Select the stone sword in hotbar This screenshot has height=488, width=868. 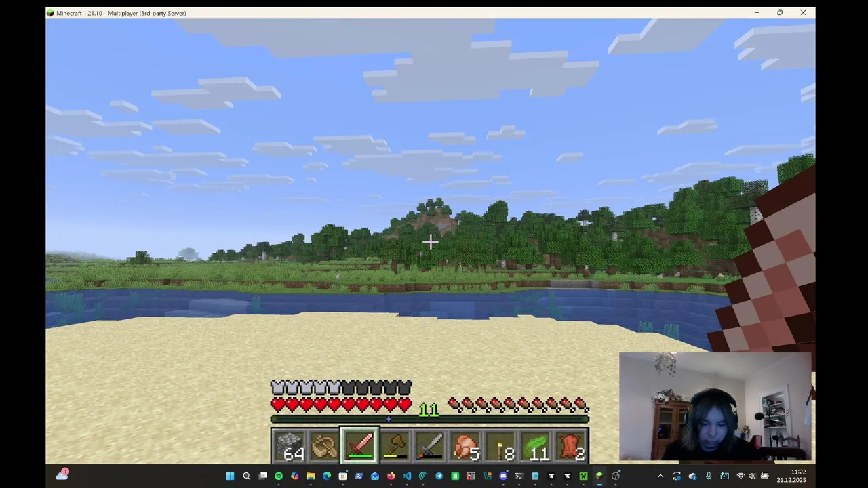pyautogui.click(x=430, y=446)
